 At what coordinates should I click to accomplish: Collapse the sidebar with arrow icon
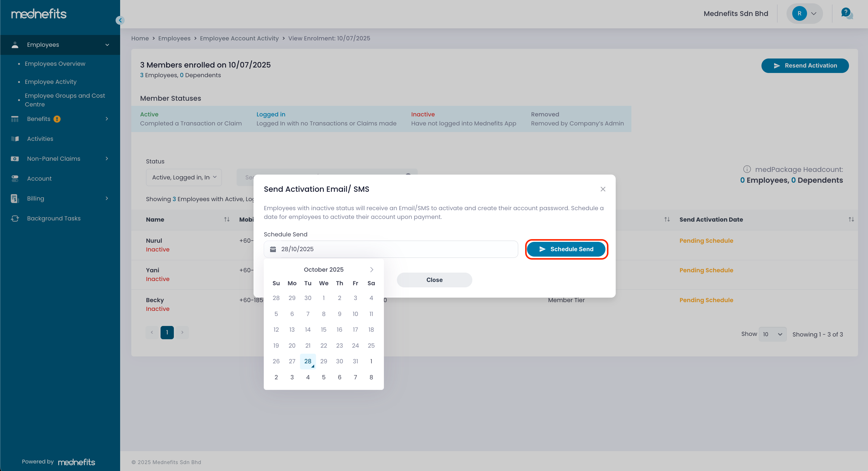120,20
